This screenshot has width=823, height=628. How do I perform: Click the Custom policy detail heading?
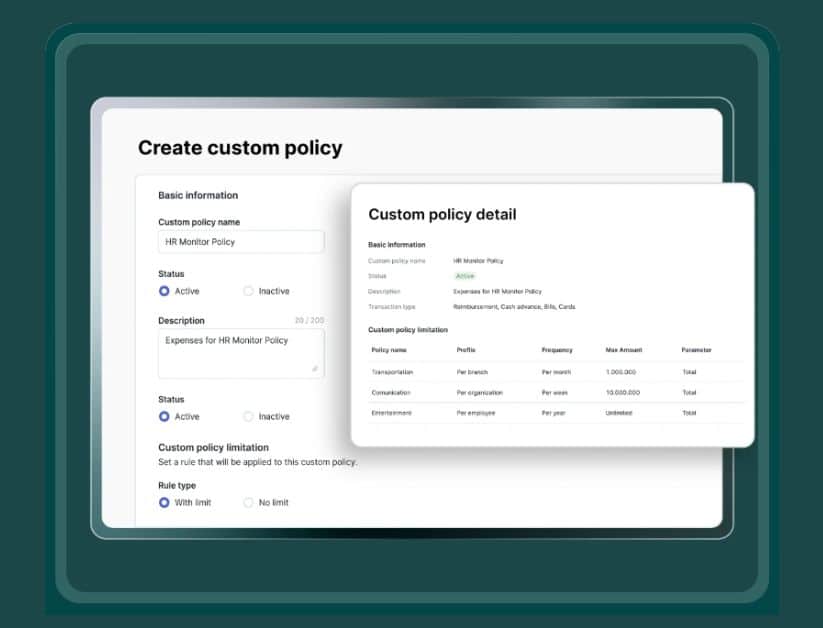[x=442, y=214]
